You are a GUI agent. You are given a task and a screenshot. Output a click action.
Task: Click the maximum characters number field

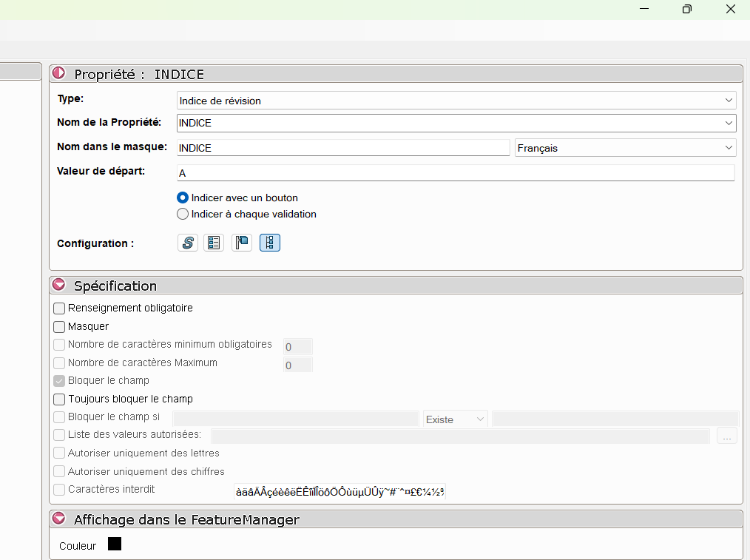[x=298, y=365]
